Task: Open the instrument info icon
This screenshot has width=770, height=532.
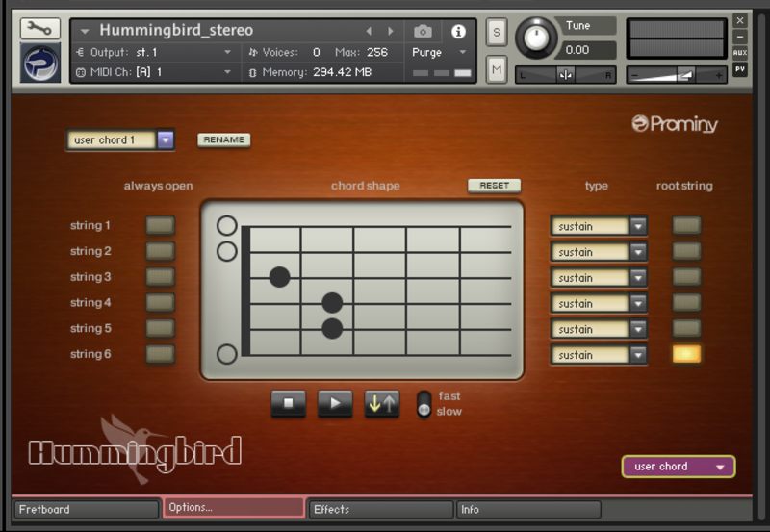Action: point(458,32)
